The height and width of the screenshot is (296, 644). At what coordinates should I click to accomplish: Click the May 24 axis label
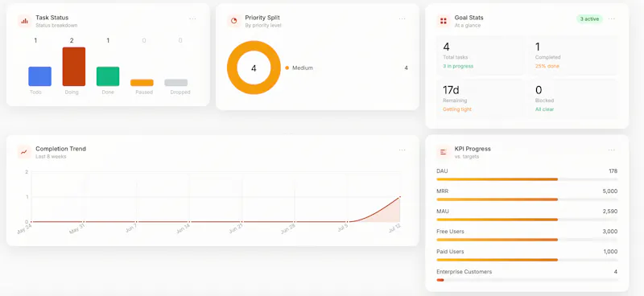[24, 230]
